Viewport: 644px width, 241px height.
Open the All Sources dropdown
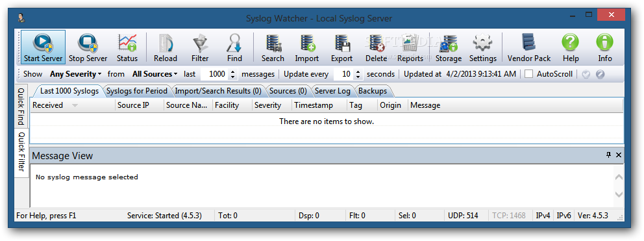pyautogui.click(x=155, y=75)
